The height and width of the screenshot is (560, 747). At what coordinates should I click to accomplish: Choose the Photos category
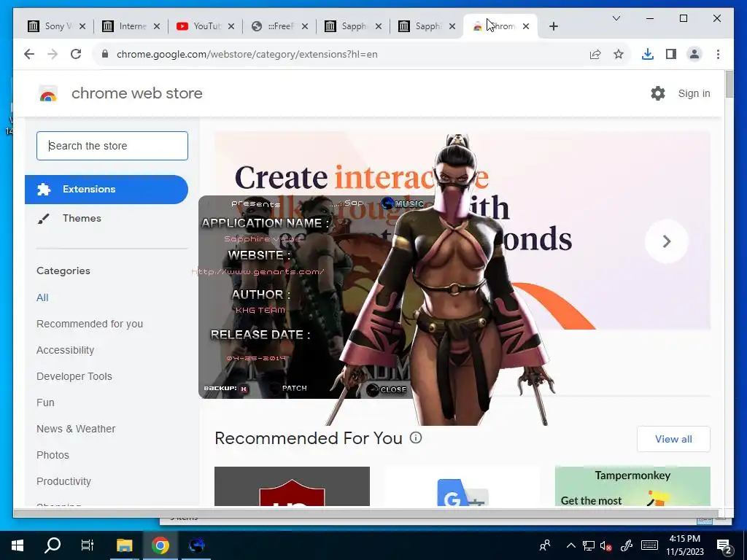(53, 455)
